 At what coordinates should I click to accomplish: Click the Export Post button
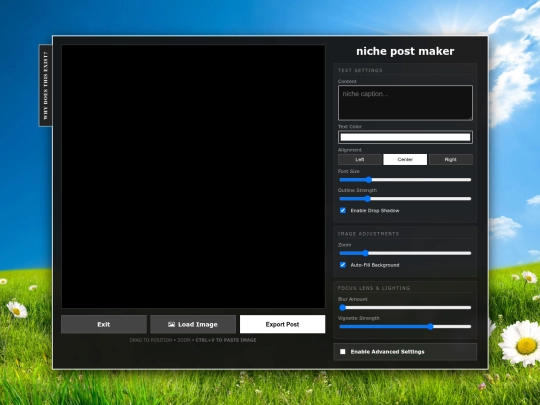pos(282,324)
